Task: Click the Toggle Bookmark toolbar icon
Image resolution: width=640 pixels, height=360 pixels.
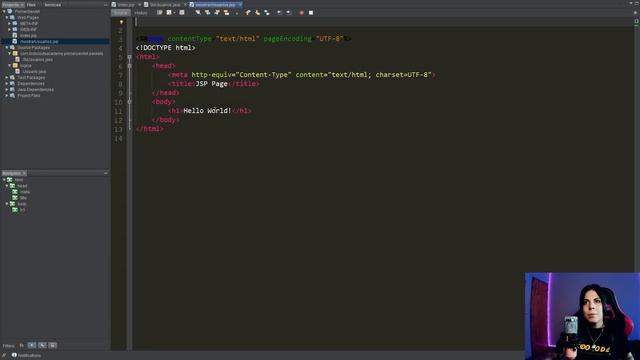Action: [x=267, y=13]
